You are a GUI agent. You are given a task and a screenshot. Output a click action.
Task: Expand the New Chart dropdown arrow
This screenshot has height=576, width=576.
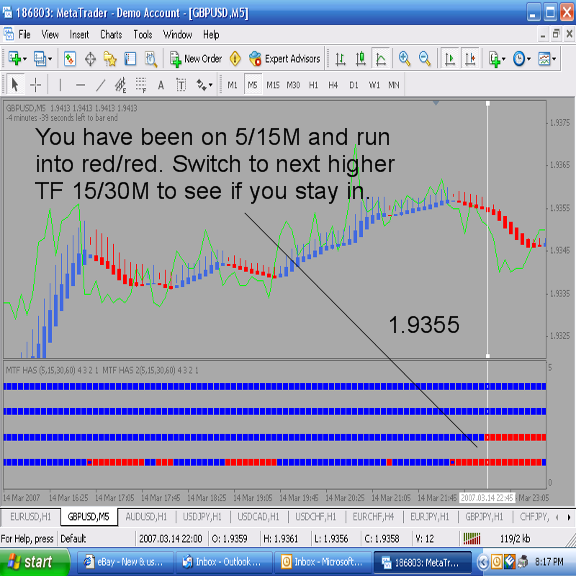25,59
